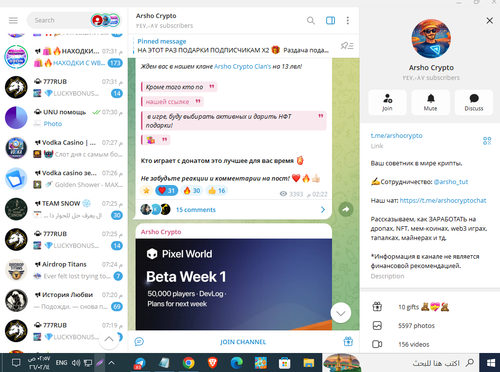The image size is (500, 372).
Task: Open stories avatars beside search box
Action: [105, 20]
